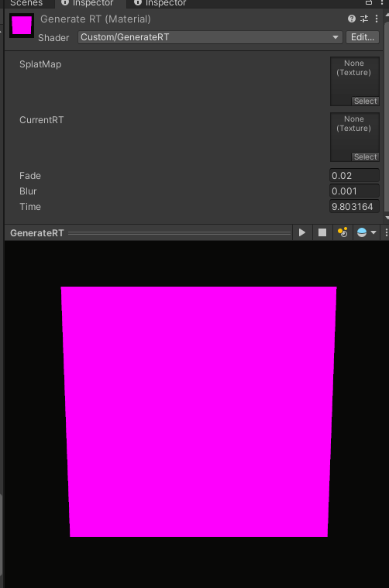Click the pink material preview thumbnail icon
Screen dimensions: 389x588
(x=22, y=26)
